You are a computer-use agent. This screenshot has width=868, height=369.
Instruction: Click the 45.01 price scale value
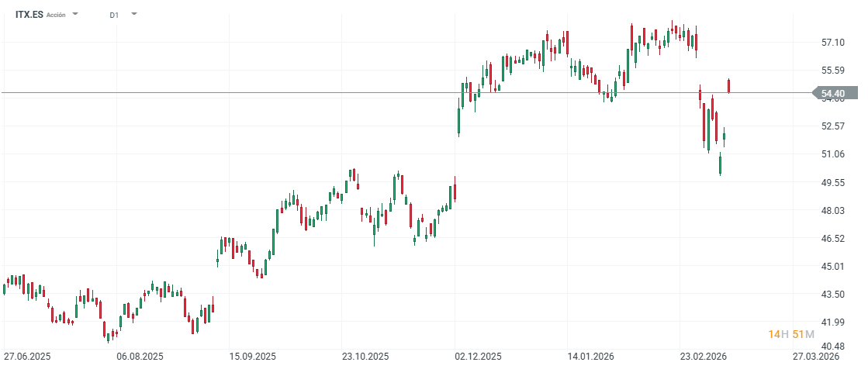click(x=833, y=266)
